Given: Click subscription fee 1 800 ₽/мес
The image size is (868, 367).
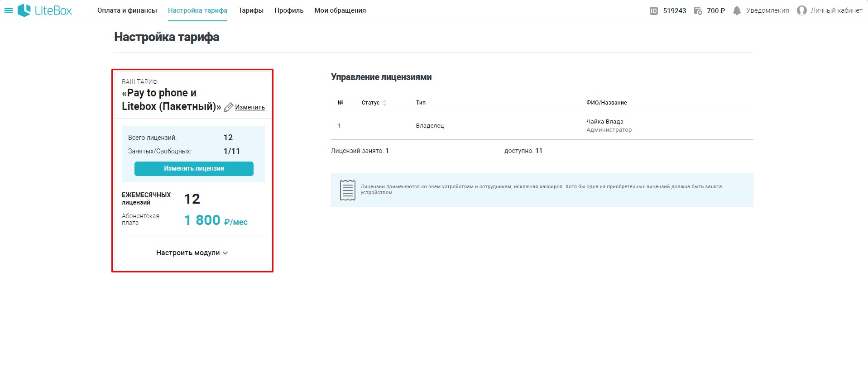Looking at the screenshot, I should 216,220.
